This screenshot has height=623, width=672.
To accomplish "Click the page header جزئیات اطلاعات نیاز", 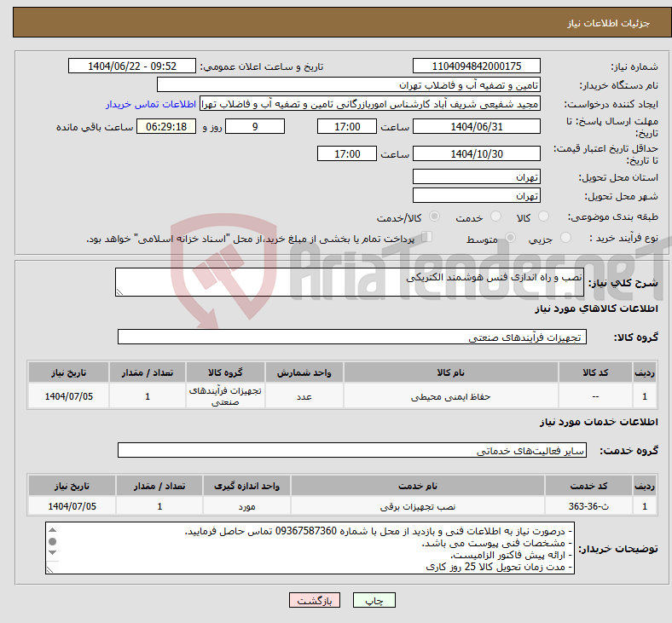I will coord(609,23).
